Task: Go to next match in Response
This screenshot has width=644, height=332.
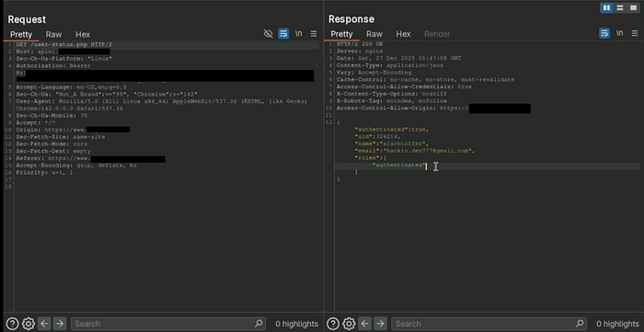Action: point(380,324)
